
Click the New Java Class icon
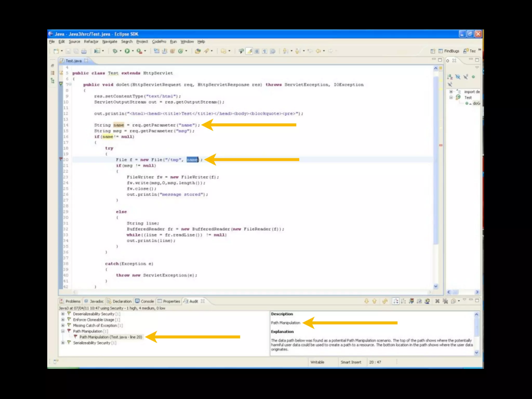point(181,51)
